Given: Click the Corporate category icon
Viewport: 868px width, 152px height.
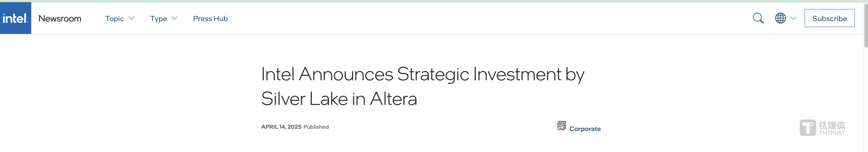Looking at the screenshot, I should click(561, 126).
